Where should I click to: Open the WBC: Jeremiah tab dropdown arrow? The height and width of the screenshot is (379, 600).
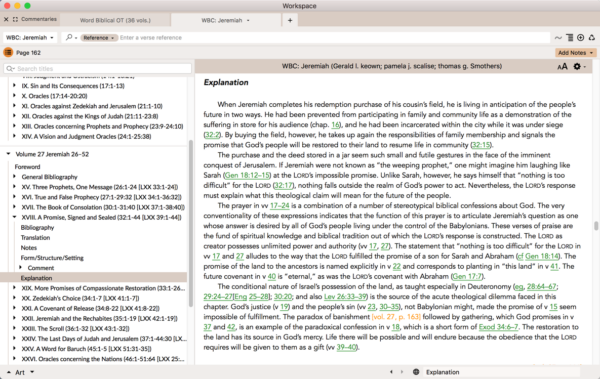coord(248,20)
